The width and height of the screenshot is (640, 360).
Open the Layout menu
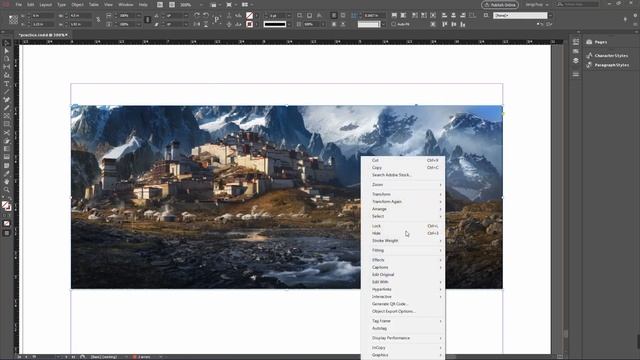(x=45, y=5)
